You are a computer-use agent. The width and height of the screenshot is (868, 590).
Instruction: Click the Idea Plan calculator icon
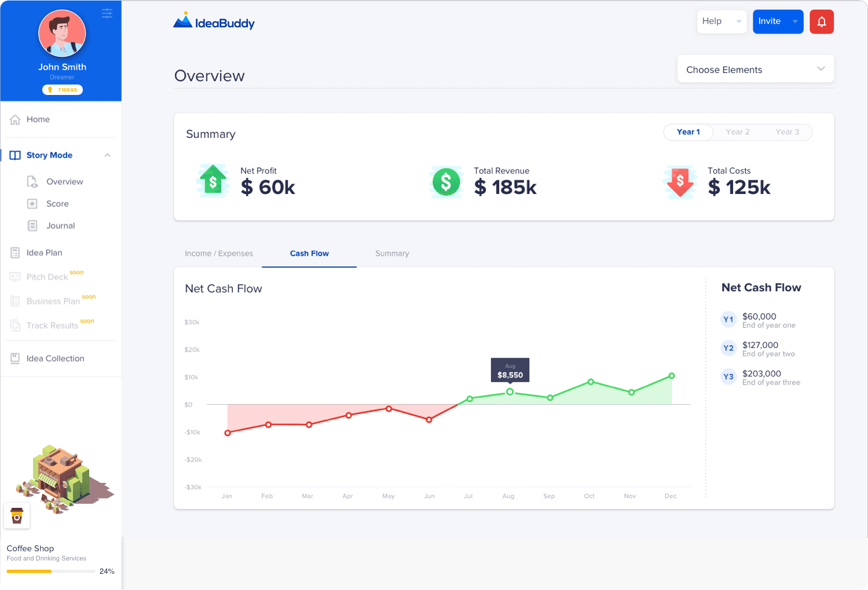pos(15,253)
